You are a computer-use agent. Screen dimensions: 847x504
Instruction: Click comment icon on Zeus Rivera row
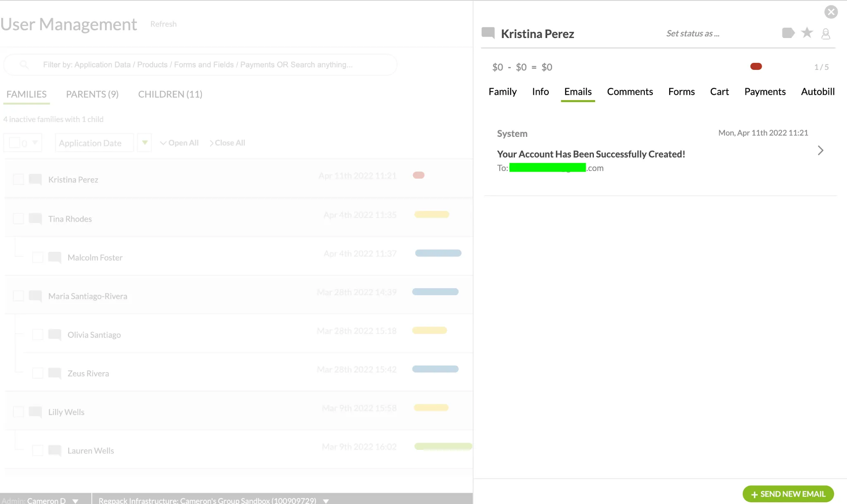[x=55, y=373]
